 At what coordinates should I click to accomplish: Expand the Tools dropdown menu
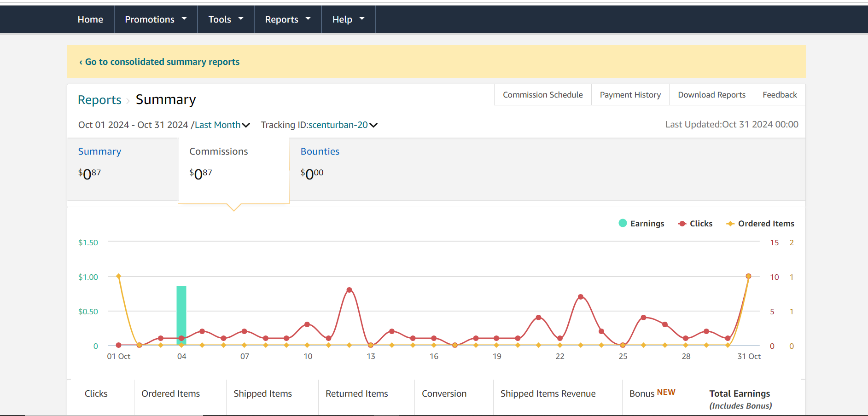tap(226, 19)
